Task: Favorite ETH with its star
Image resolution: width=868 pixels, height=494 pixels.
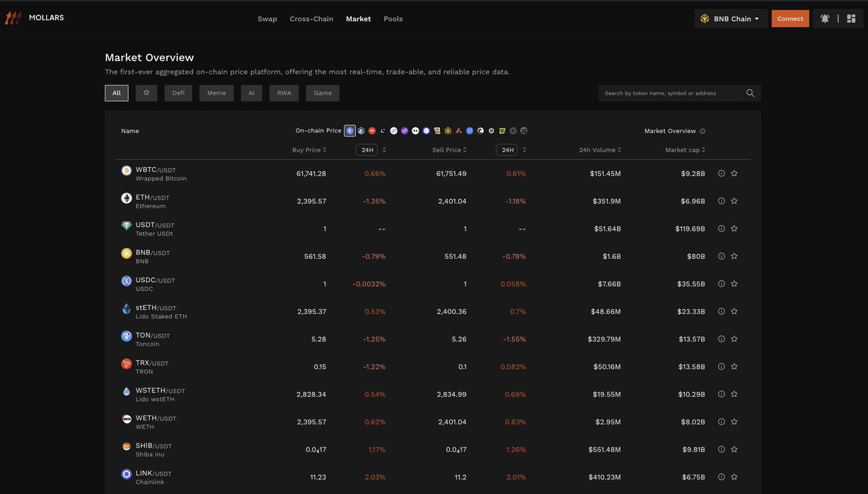Action: [734, 201]
